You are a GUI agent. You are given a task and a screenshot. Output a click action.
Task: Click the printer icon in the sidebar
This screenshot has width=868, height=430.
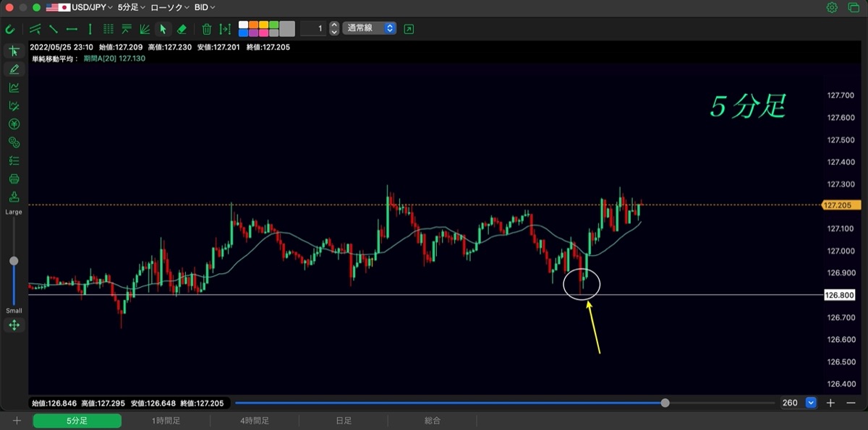[14, 179]
